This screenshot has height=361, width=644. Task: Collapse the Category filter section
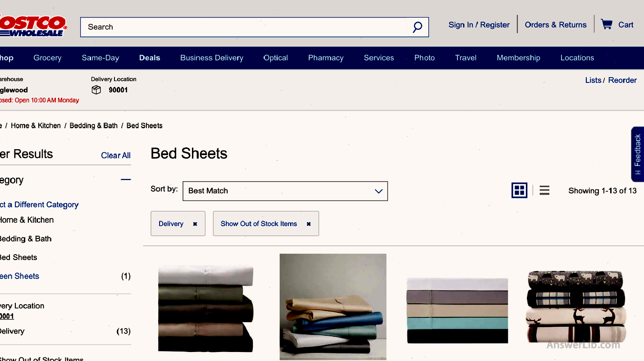click(x=126, y=180)
